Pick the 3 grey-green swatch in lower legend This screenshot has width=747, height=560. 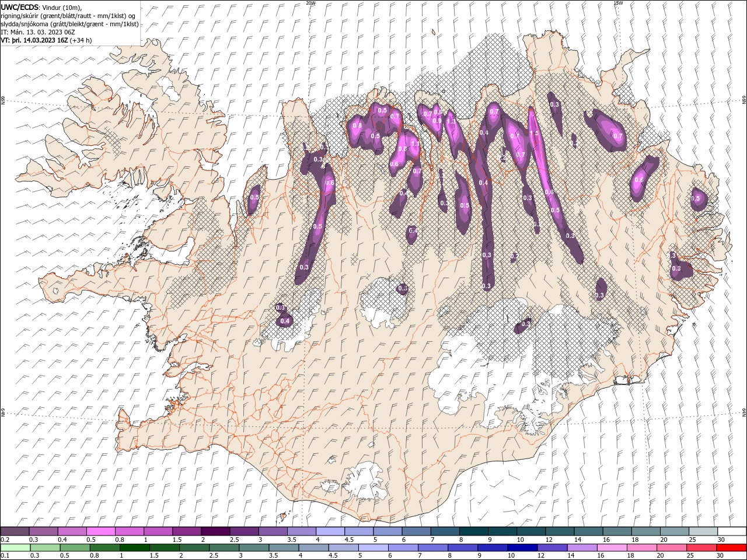[254, 548]
